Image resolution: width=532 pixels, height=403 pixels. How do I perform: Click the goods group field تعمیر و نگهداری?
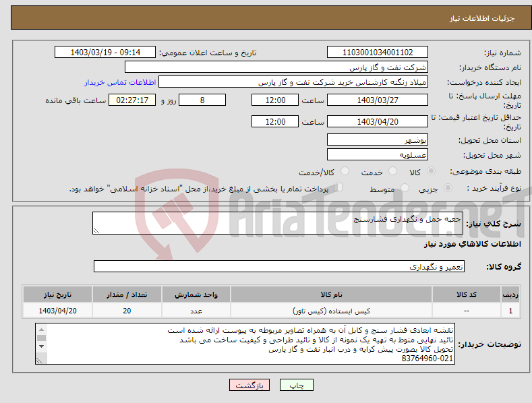279,267
